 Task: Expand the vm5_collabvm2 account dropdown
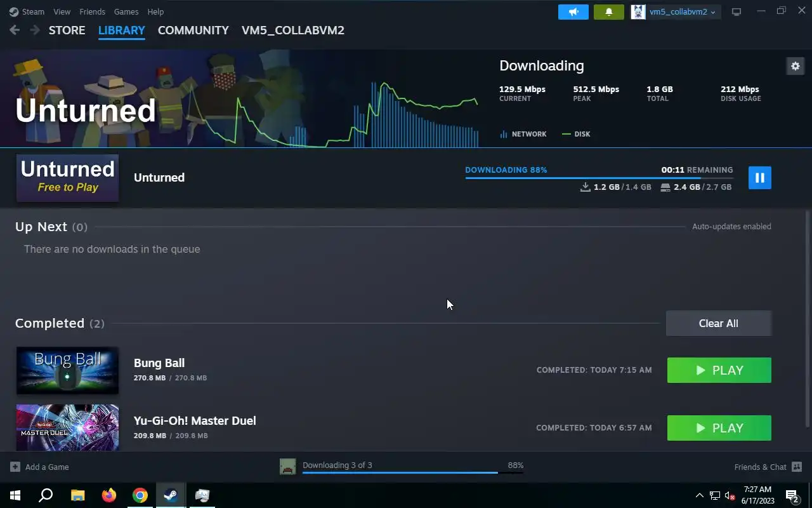(x=713, y=12)
